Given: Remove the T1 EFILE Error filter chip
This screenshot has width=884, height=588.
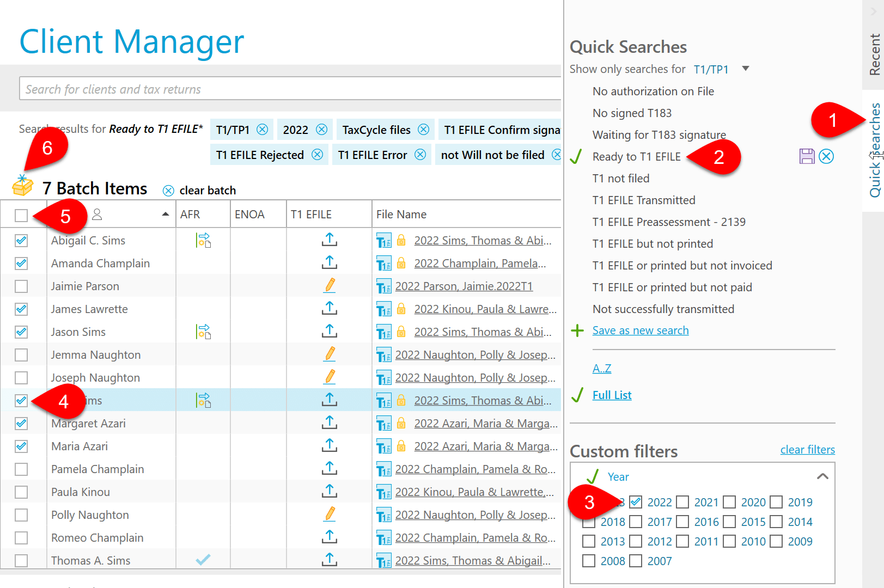Looking at the screenshot, I should click(x=420, y=155).
